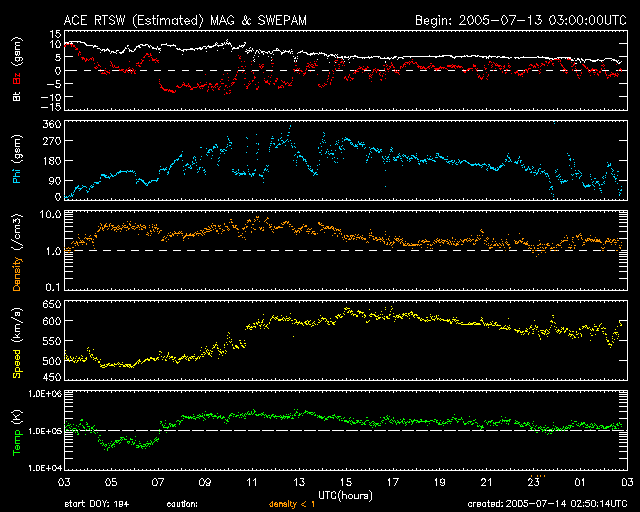Select the '-10' tick on the Bt Bz axis
Image resolution: width=640 pixels, height=512 pixels.
[52, 97]
